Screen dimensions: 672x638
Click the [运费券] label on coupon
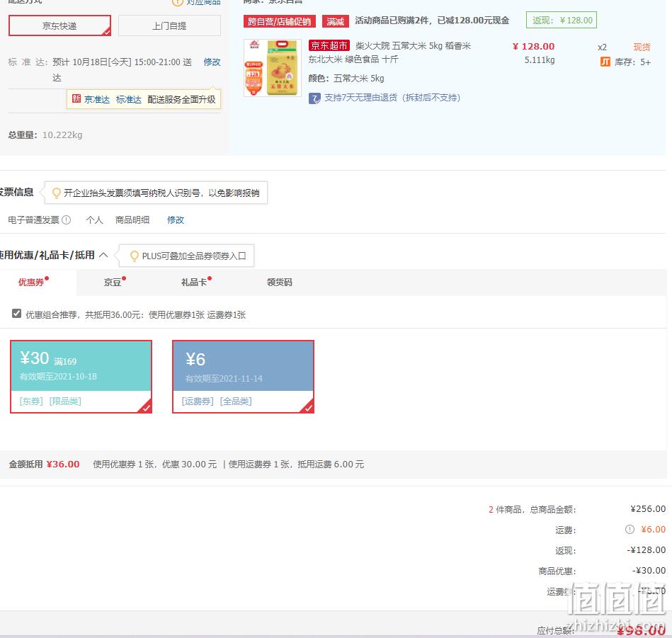click(198, 401)
